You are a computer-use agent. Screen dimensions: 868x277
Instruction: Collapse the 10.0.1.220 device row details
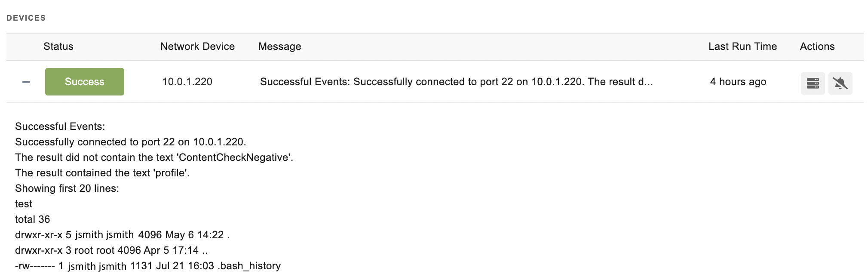26,82
